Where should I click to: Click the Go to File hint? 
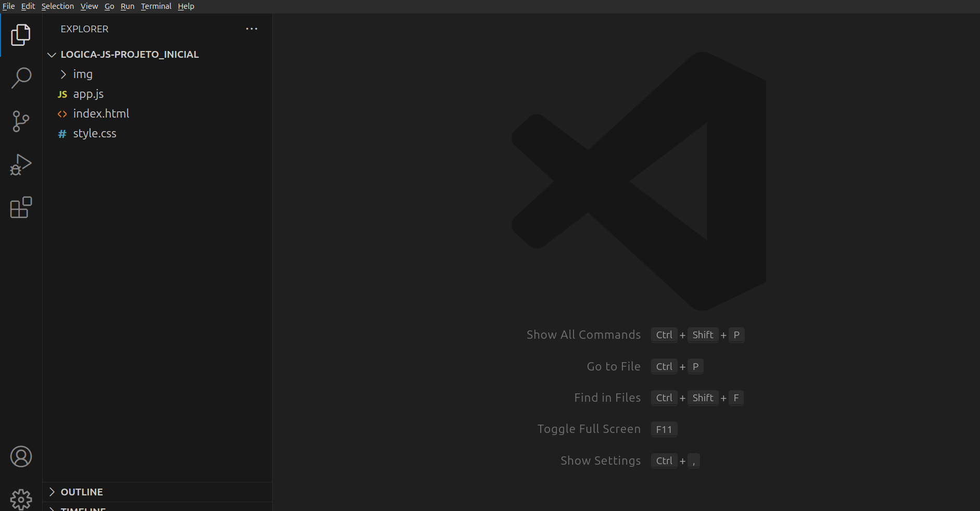pos(614,366)
